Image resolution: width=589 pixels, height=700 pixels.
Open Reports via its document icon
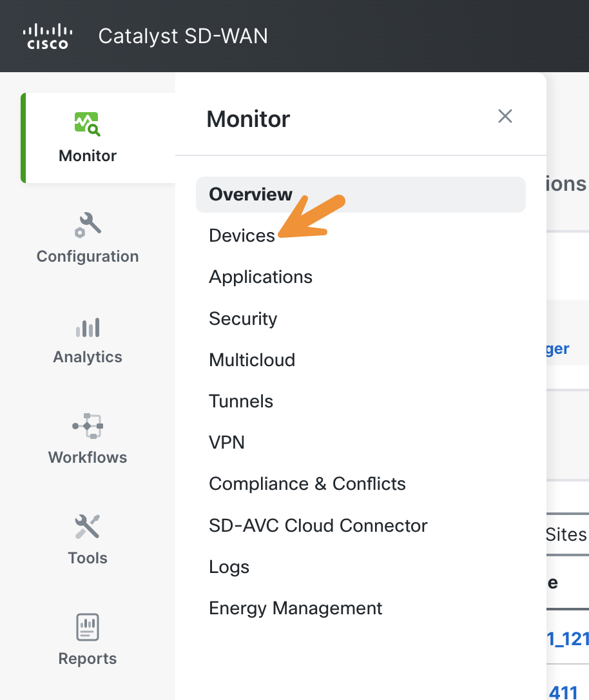(x=88, y=627)
